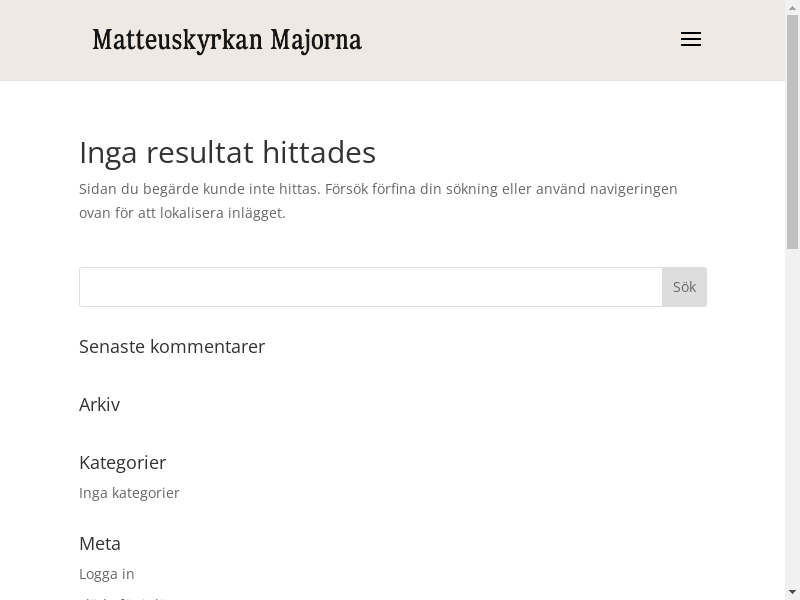Click the vertical scrollbar thumb
This screenshot has height=600, width=800.
click(x=792, y=132)
